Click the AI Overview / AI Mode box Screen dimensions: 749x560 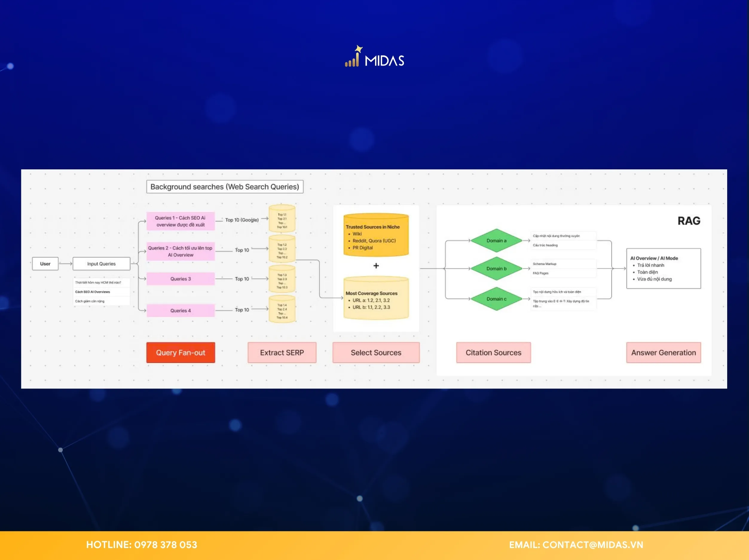(663, 269)
